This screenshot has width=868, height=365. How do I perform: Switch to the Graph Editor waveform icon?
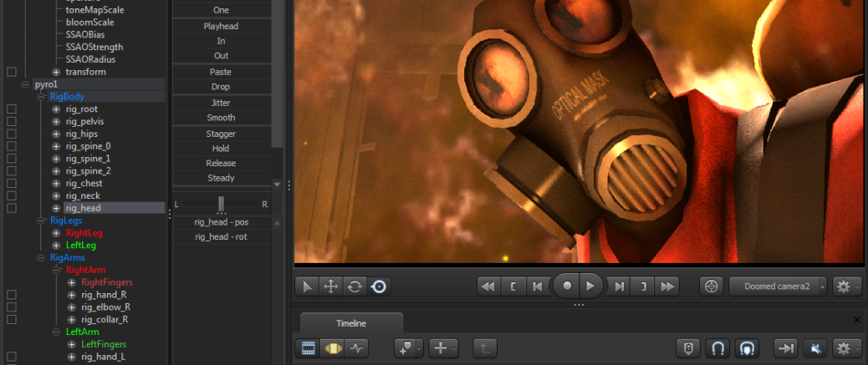click(x=356, y=348)
